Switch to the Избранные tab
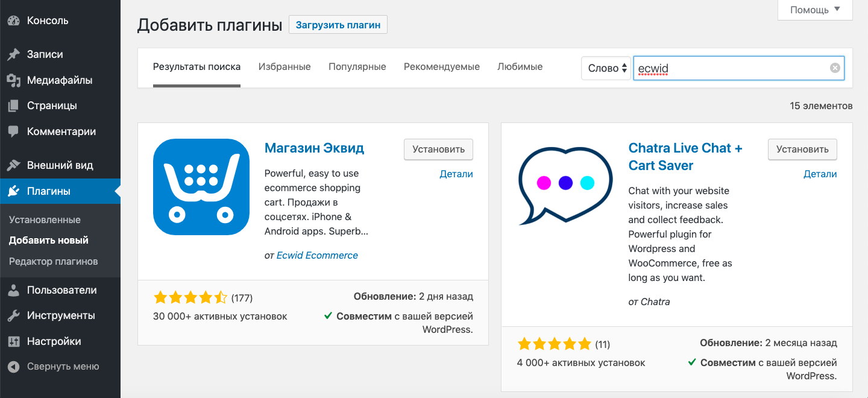 (285, 67)
